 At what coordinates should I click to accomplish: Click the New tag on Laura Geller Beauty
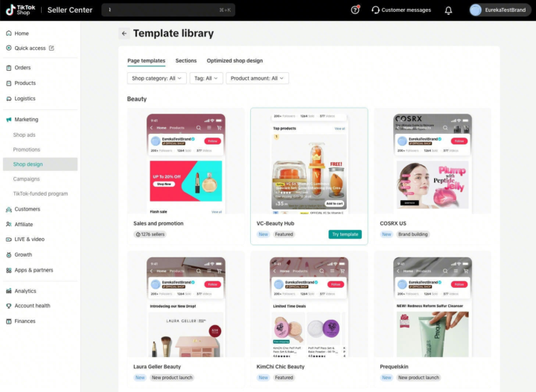coord(140,378)
